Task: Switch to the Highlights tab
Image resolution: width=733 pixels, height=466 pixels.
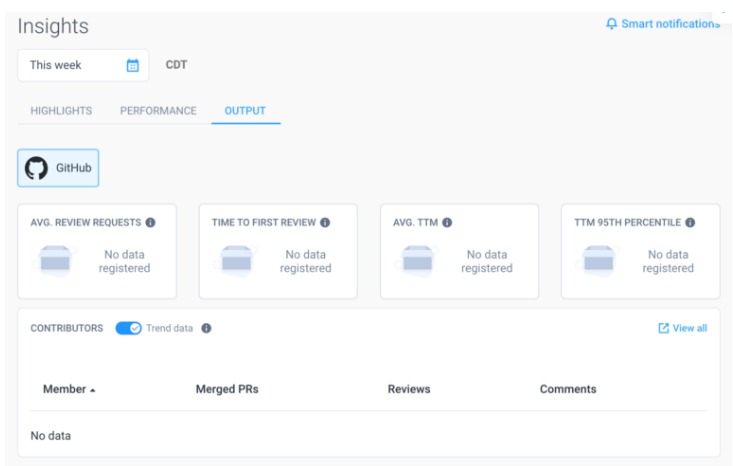Action: tap(61, 111)
